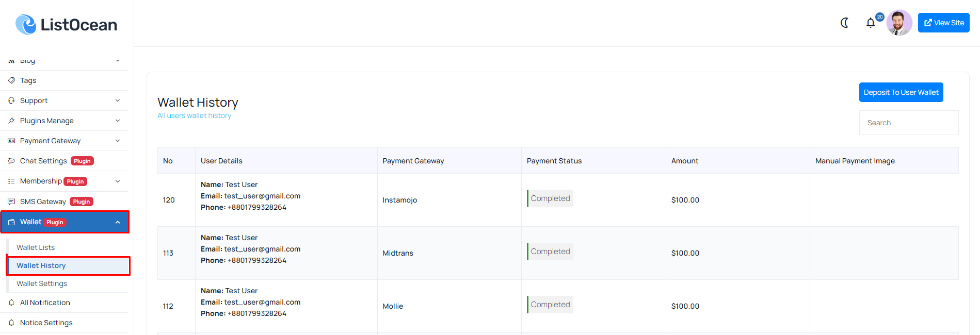Open the Notice Settings menu item
Viewport: 980px width, 335px height.
(x=46, y=323)
